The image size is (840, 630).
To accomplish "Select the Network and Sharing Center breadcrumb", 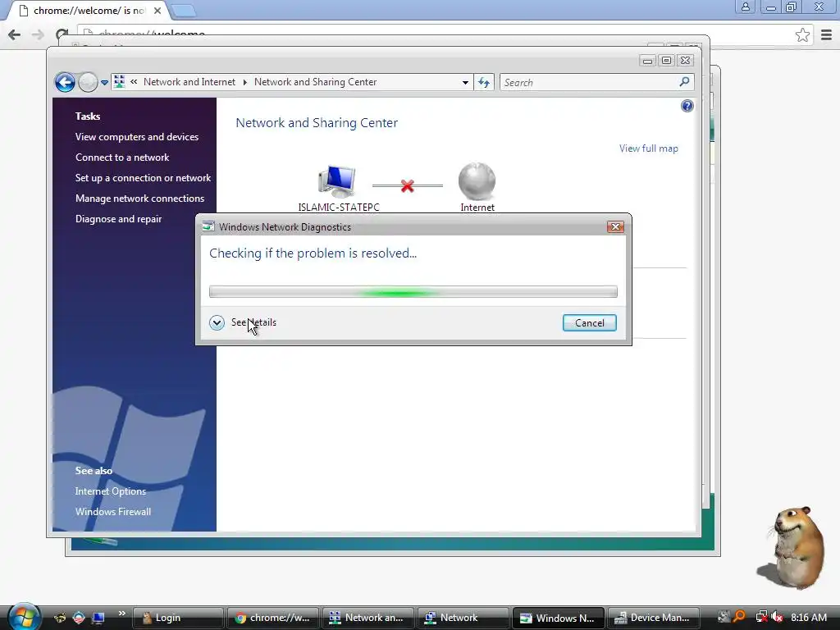I will [x=315, y=82].
